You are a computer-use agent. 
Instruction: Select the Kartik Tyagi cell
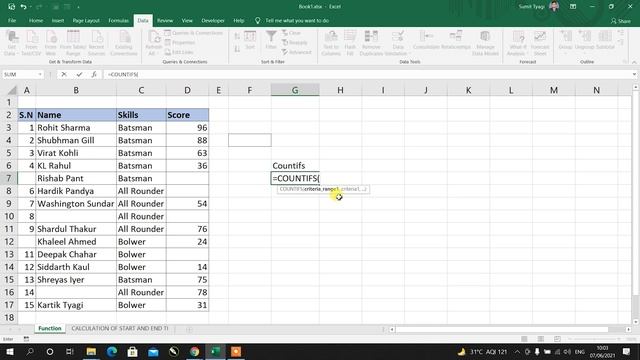tap(76, 305)
